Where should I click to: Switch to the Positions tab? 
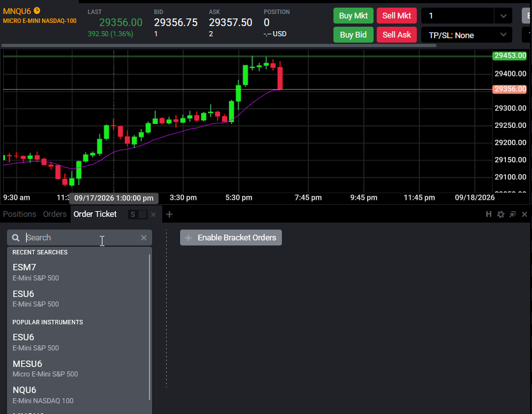[19, 214]
